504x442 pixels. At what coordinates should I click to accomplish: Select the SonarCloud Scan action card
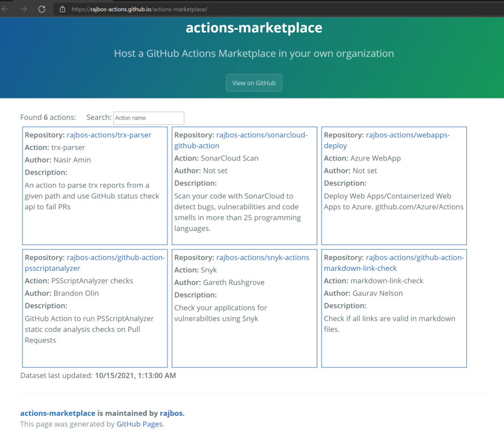pos(244,185)
